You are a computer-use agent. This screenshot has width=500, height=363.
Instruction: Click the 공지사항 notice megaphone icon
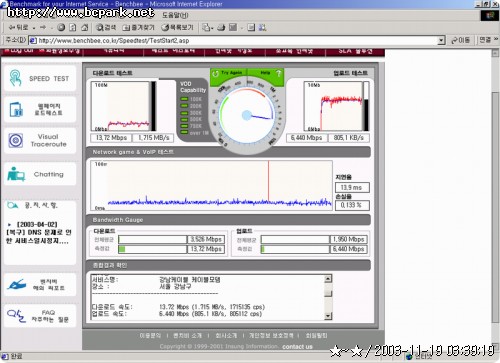[12, 205]
